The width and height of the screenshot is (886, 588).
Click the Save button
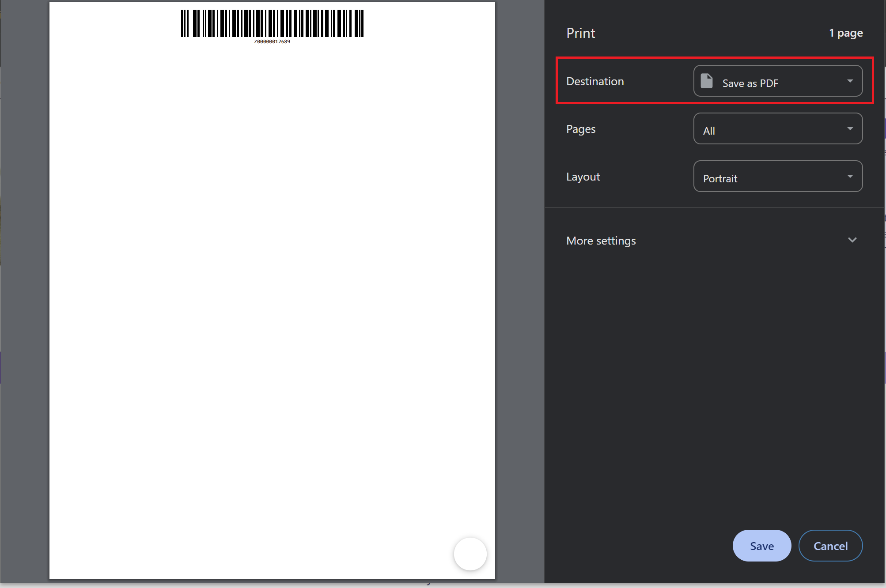[x=761, y=546]
